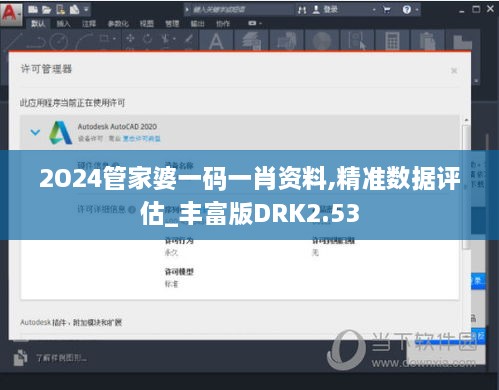Click the Group selection ribbon icon
Screen dimensions: 499x390
357,41
